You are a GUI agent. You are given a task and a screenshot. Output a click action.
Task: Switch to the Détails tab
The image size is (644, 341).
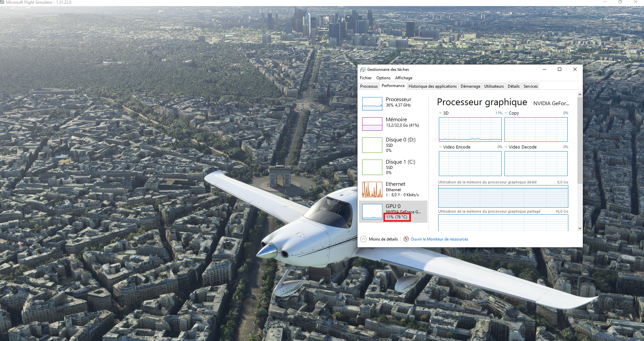[514, 86]
